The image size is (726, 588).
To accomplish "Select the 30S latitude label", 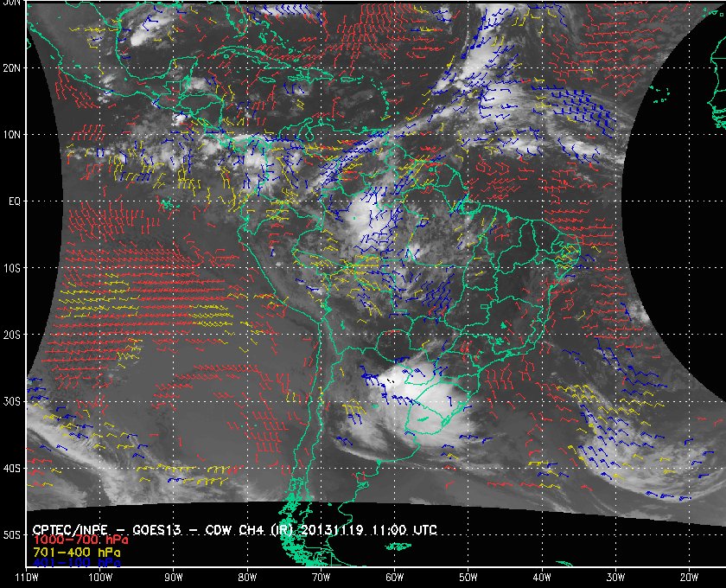I will pos(12,402).
